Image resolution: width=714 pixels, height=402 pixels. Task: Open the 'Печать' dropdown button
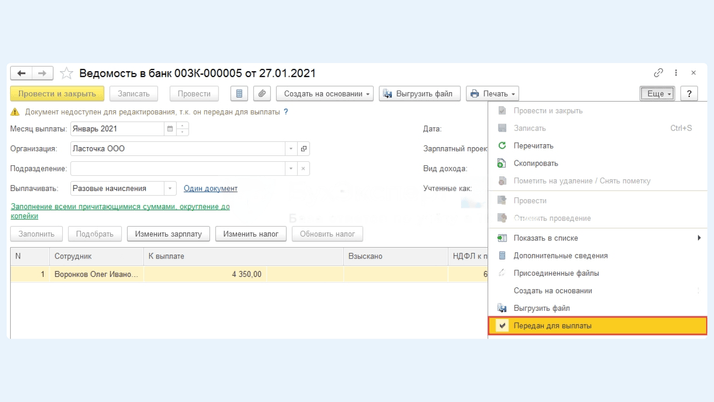pos(492,94)
